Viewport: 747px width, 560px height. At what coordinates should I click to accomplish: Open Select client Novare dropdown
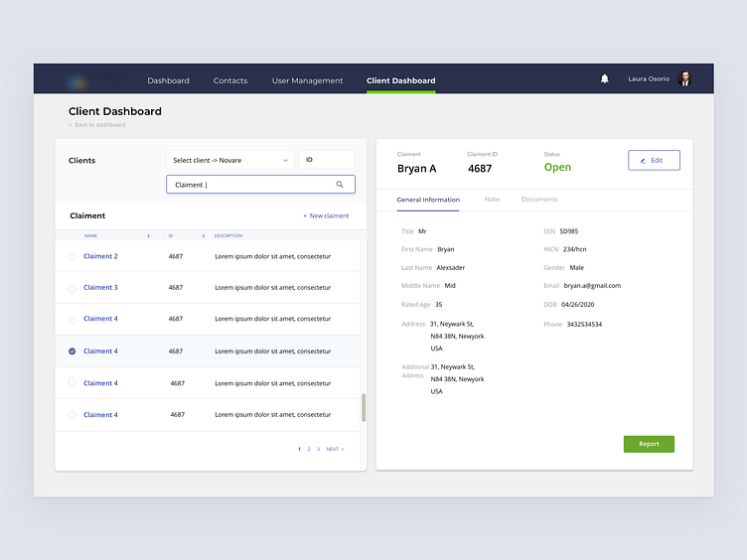pos(230,160)
